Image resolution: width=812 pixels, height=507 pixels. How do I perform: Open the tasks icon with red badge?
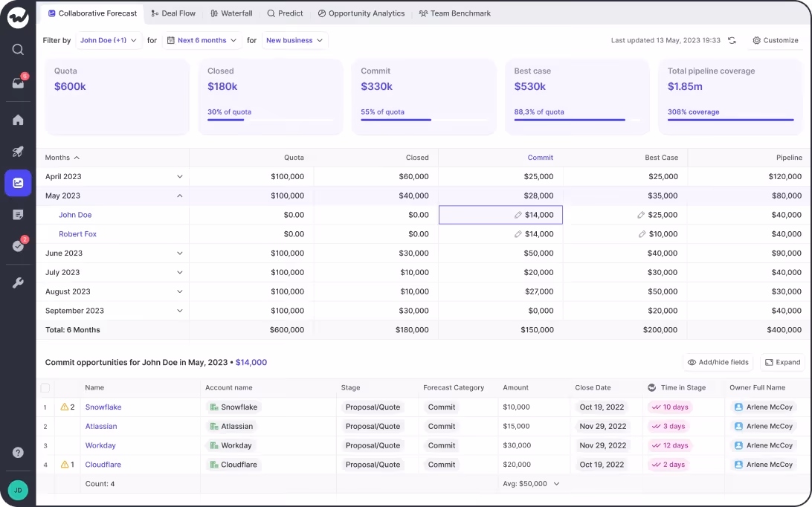point(18,246)
